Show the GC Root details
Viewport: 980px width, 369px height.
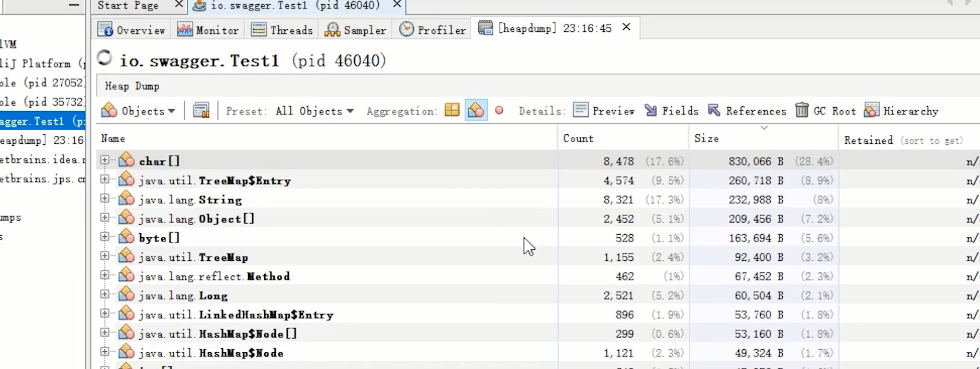[826, 111]
